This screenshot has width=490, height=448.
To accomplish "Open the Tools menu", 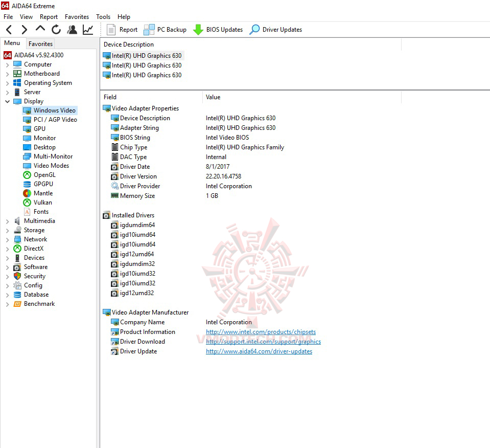I will 103,17.
